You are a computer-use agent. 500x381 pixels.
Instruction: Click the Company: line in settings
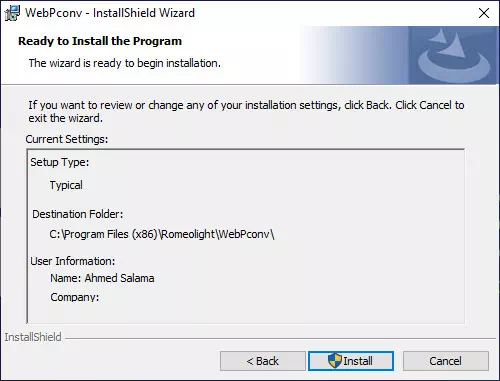[x=75, y=297]
